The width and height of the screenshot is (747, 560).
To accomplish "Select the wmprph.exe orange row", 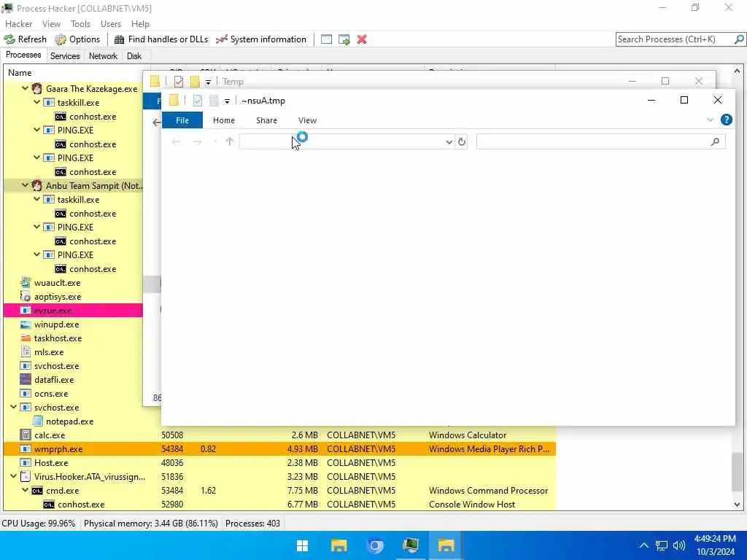I will (x=279, y=449).
